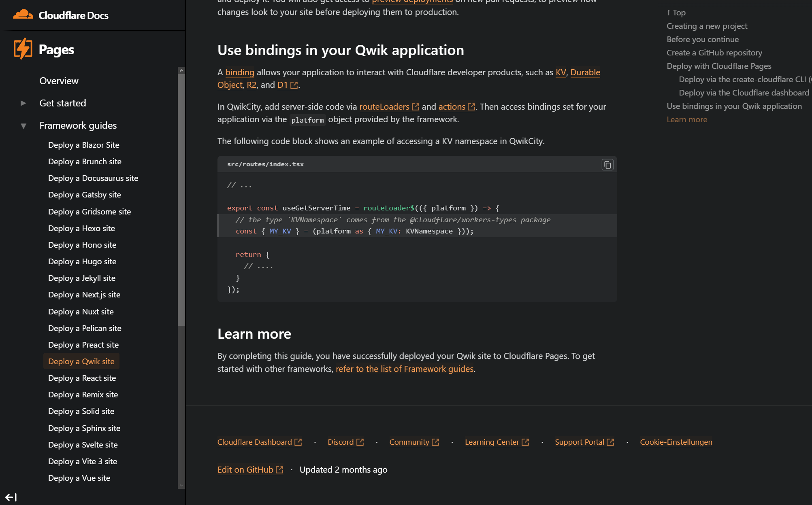Click external-link icon next to Discord
Image resolution: width=812 pixels, height=505 pixels.
click(x=360, y=442)
